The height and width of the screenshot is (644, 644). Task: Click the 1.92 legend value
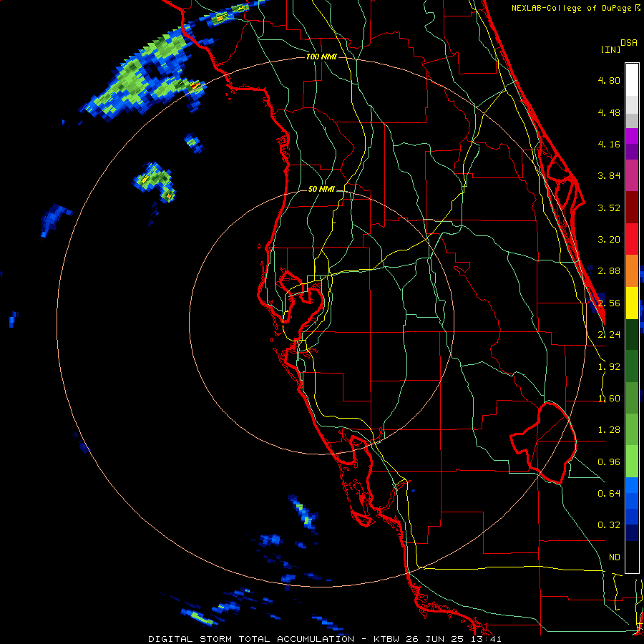(x=609, y=367)
